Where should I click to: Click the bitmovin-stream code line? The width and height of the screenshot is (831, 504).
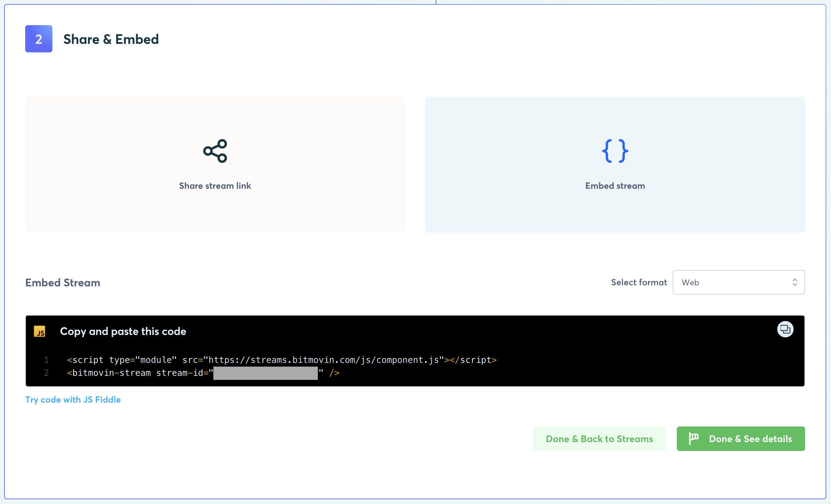[140, 373]
